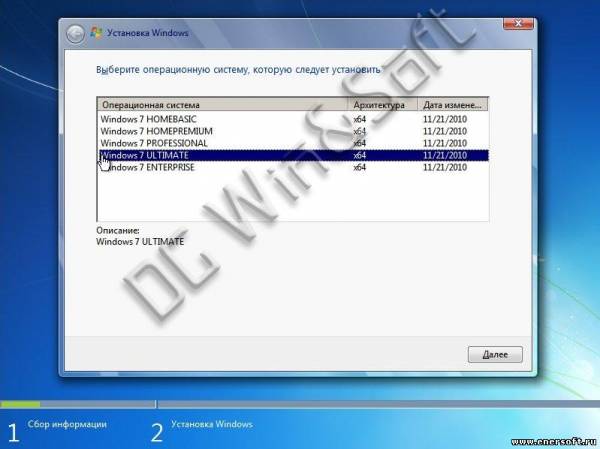
Task: Sort by Дата измене... column header
Action: pyautogui.click(x=452, y=104)
